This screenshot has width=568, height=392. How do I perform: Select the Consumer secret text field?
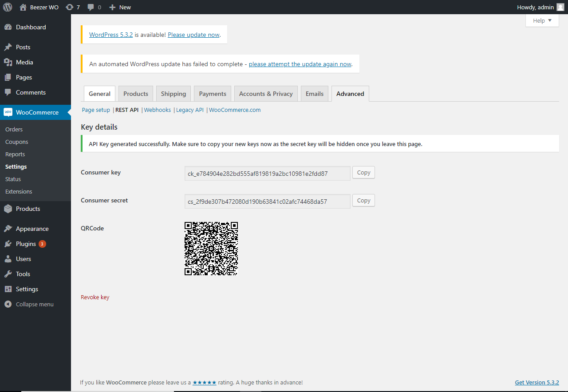click(x=267, y=201)
